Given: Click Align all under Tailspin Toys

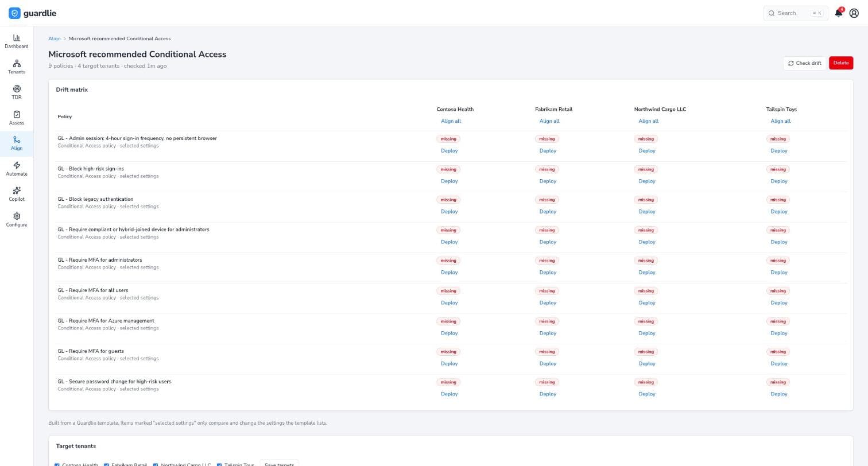Looking at the screenshot, I should (x=780, y=121).
